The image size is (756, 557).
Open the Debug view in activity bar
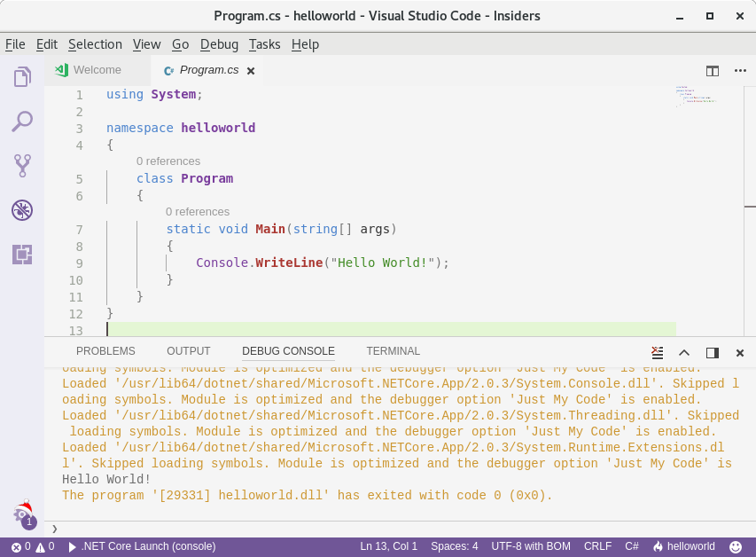pos(22,210)
